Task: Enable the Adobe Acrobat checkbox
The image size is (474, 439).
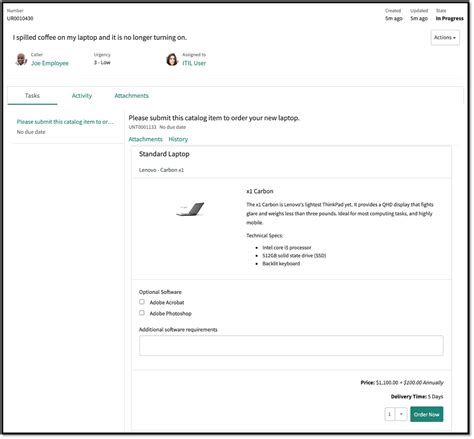Action: tap(142, 302)
